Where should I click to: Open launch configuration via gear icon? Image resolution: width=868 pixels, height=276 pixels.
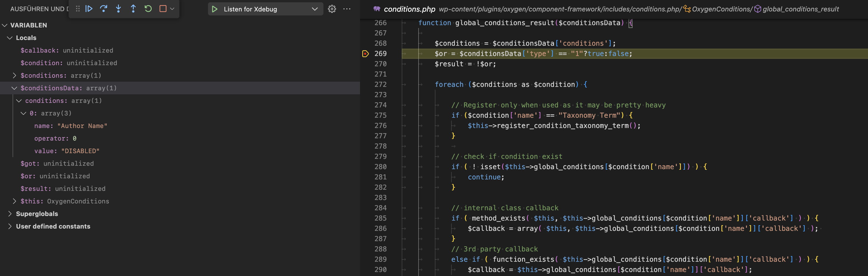tap(332, 9)
